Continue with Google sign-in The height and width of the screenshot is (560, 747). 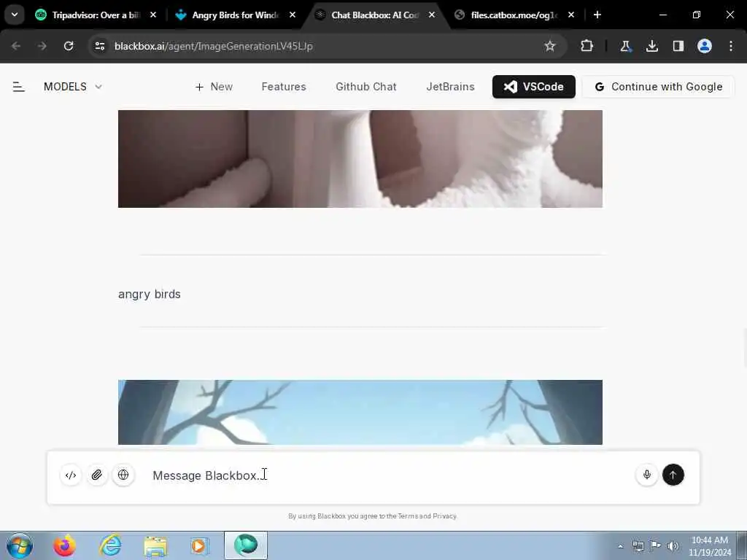pyautogui.click(x=659, y=87)
